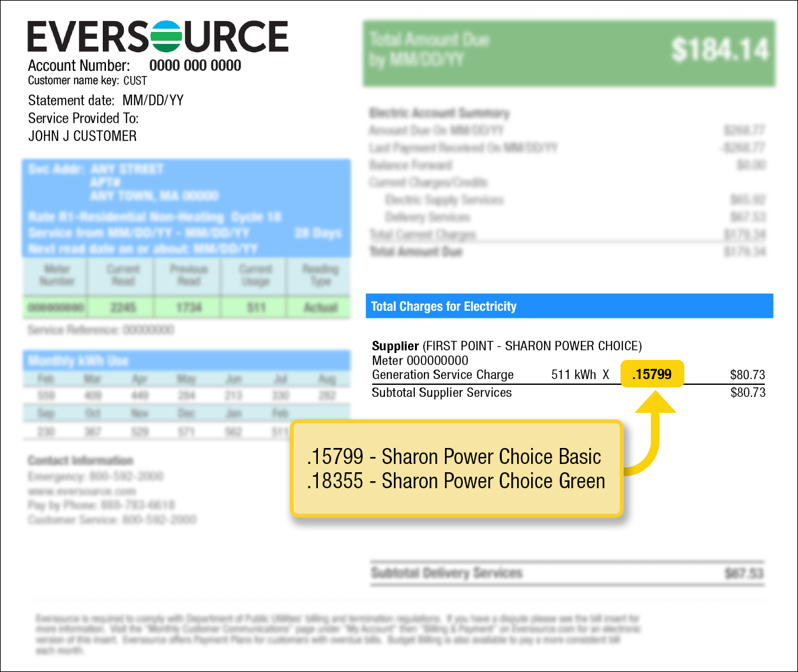Screen dimensions: 798x672
Task: Click the Subtotal Delivery Services label
Action: (x=447, y=573)
